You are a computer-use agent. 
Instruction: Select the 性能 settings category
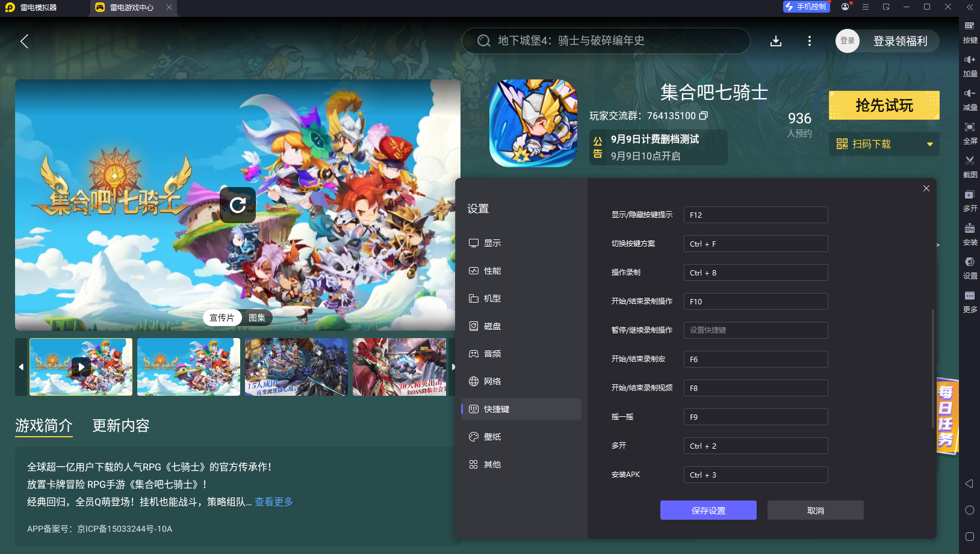pyautogui.click(x=521, y=271)
